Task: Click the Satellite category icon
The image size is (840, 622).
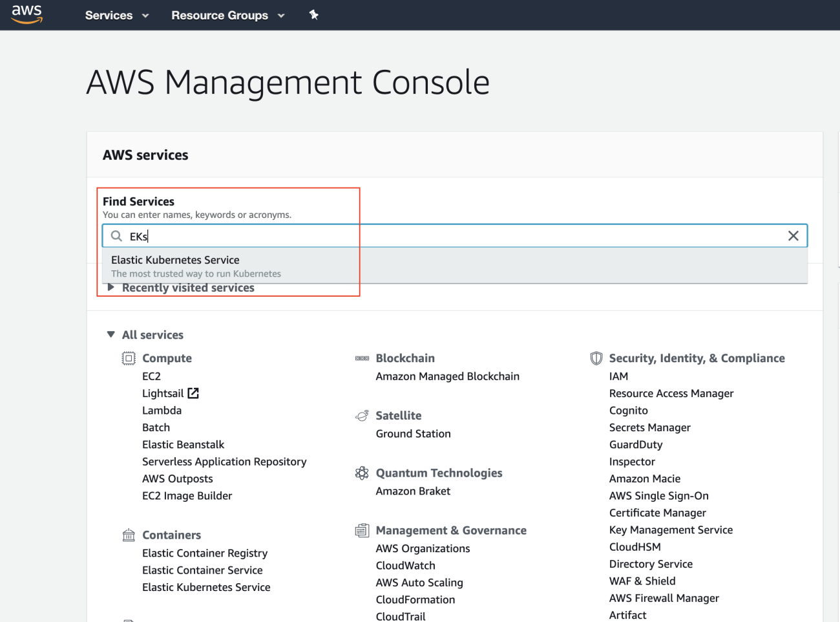Action: tap(362, 416)
